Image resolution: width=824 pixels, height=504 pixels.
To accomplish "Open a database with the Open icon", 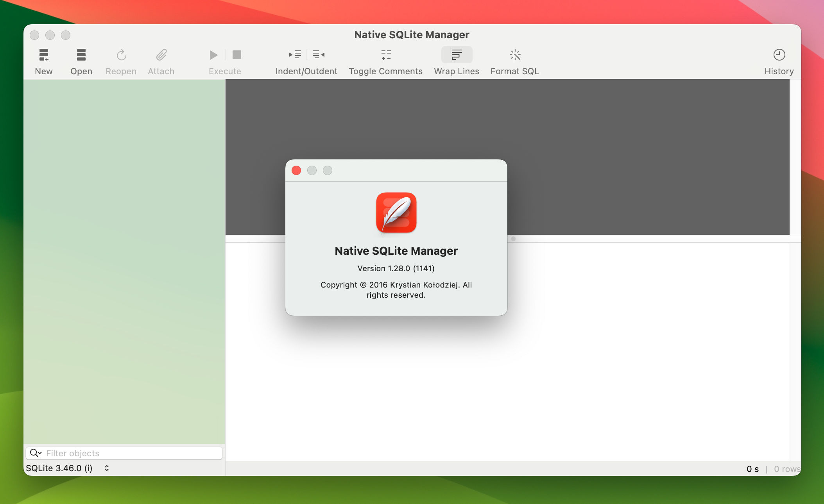I will pyautogui.click(x=81, y=55).
